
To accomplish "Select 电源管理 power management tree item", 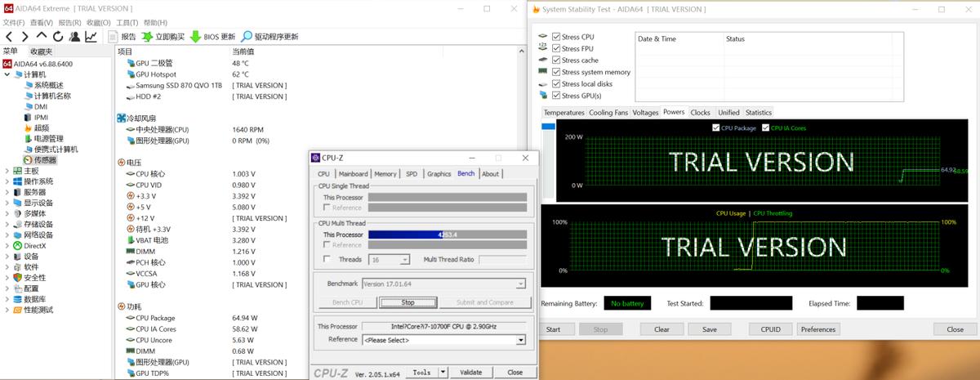I will (48, 139).
